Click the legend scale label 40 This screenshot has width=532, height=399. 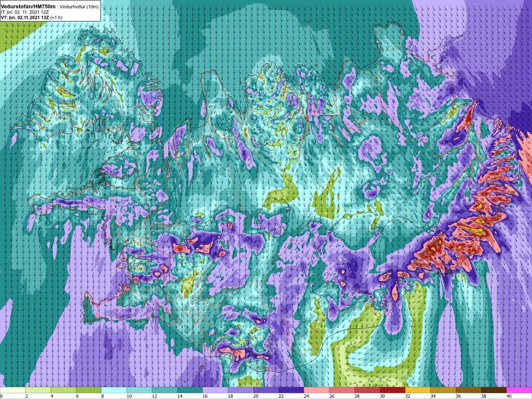[x=510, y=396]
